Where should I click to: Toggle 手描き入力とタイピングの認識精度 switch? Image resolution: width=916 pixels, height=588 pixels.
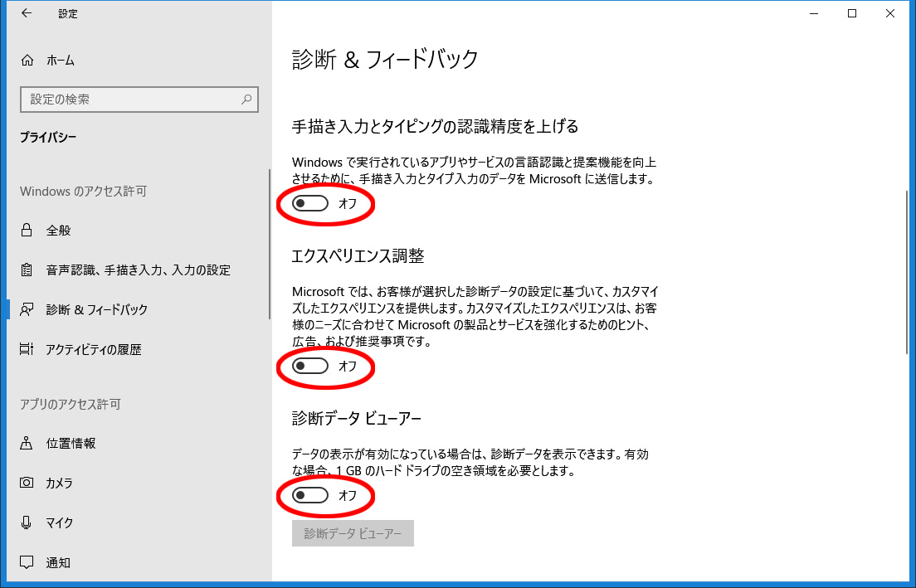tap(310, 203)
